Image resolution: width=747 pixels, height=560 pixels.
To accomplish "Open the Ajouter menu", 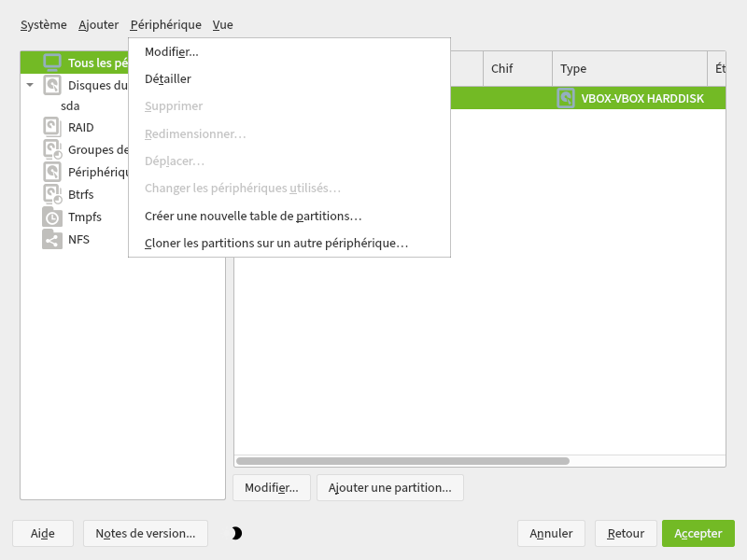I will click(x=98, y=24).
